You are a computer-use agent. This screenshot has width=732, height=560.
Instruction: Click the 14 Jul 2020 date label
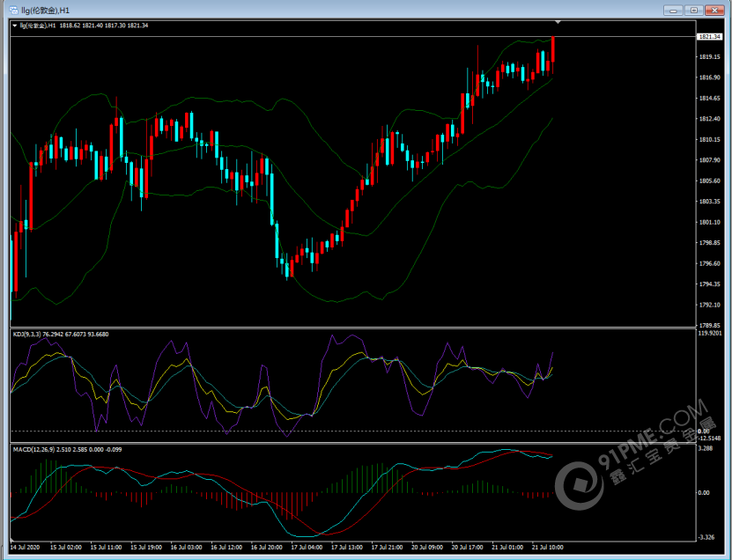25,547
